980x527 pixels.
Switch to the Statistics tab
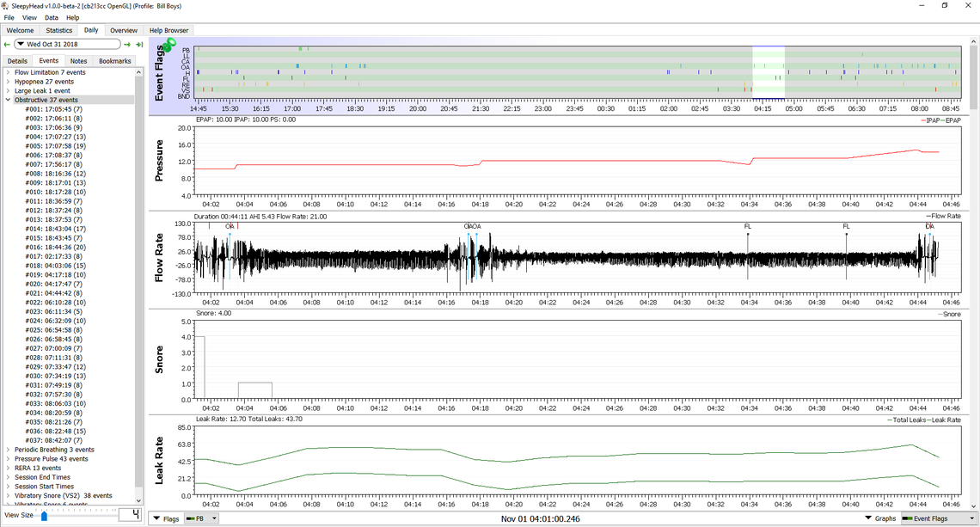coord(58,30)
